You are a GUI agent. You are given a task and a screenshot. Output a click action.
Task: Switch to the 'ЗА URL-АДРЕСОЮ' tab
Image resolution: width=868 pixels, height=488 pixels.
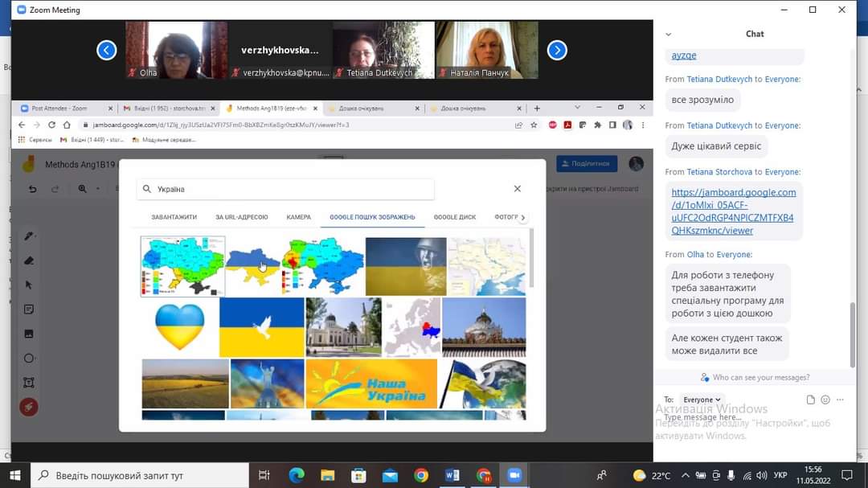tap(241, 217)
